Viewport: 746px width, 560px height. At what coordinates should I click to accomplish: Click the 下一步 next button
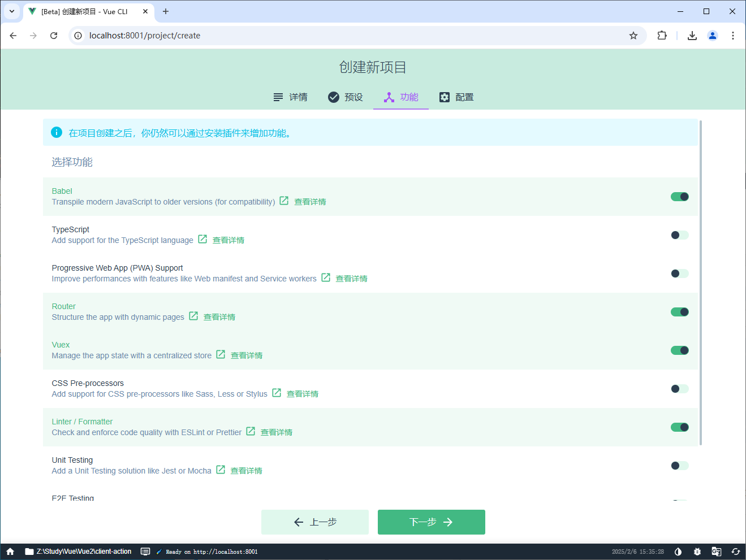pyautogui.click(x=432, y=522)
